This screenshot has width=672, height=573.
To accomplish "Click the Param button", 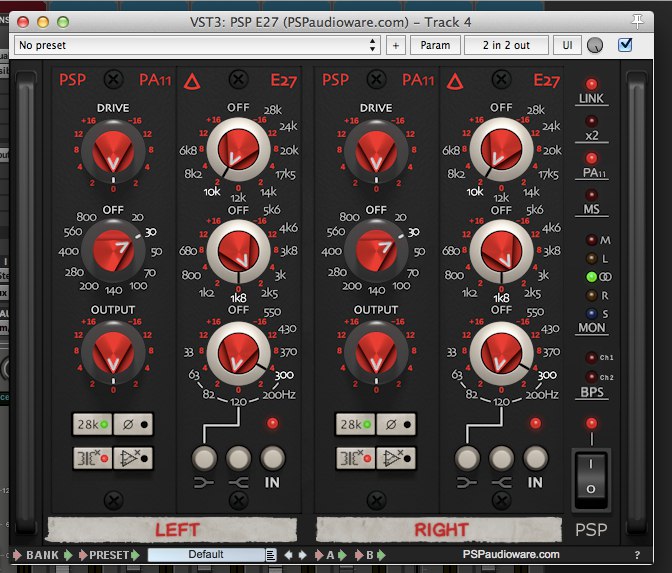I will tap(435, 45).
